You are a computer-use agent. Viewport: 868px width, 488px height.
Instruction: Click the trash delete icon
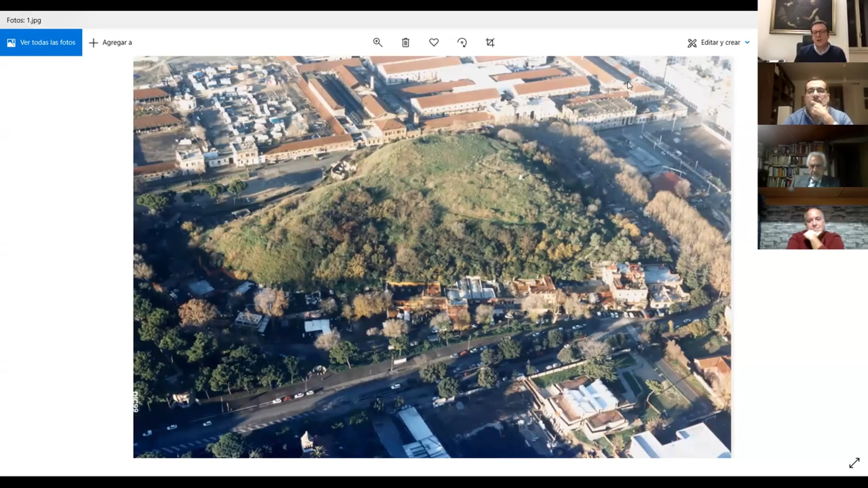[x=405, y=43]
